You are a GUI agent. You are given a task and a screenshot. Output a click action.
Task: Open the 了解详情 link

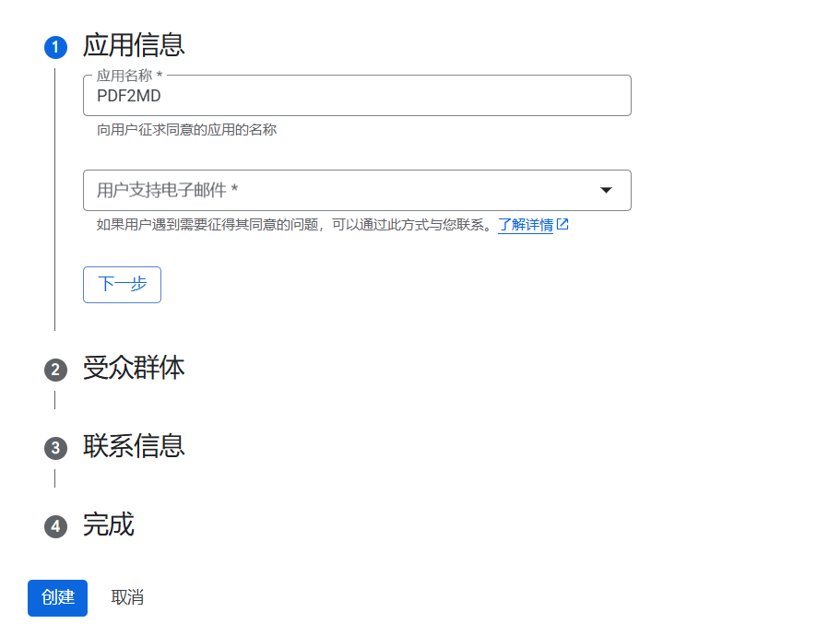[x=525, y=224]
